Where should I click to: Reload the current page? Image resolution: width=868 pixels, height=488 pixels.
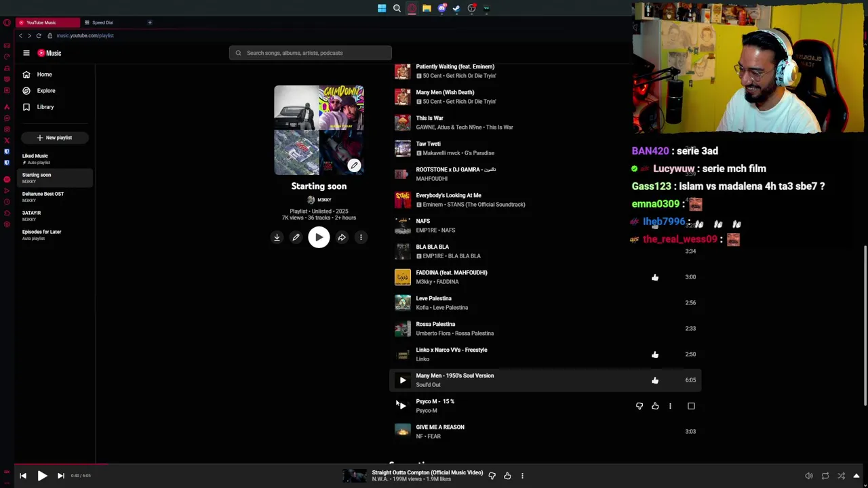tap(39, 35)
